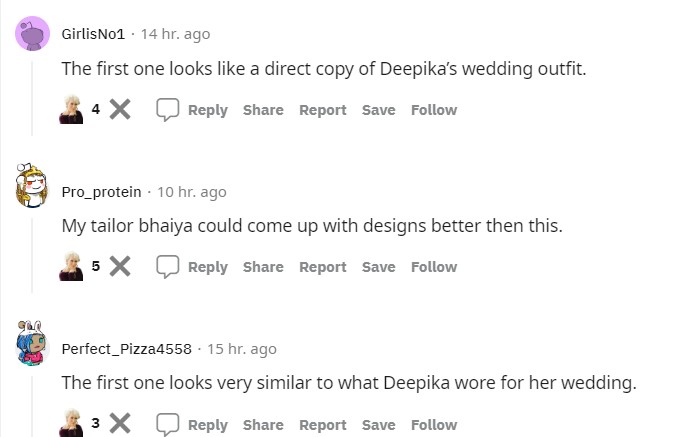The image size is (678, 437).
Task: Click GirlisNo1's purple avatar icon
Action: coord(32,35)
